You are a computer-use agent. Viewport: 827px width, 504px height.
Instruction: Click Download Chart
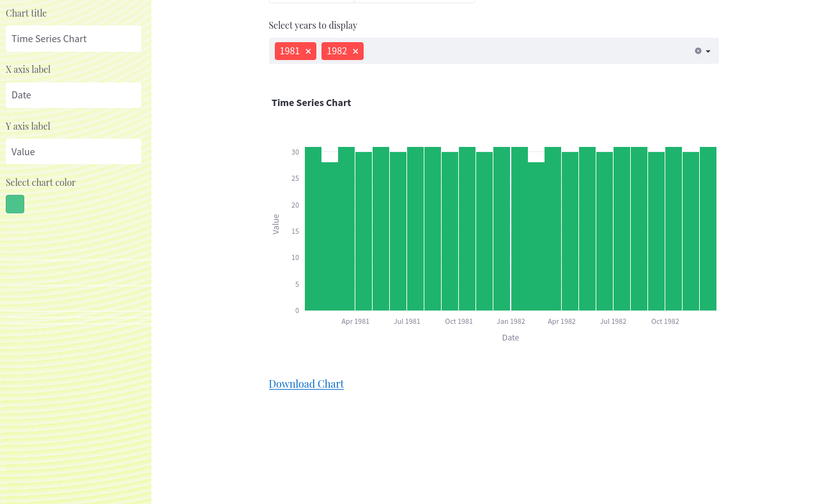(306, 384)
